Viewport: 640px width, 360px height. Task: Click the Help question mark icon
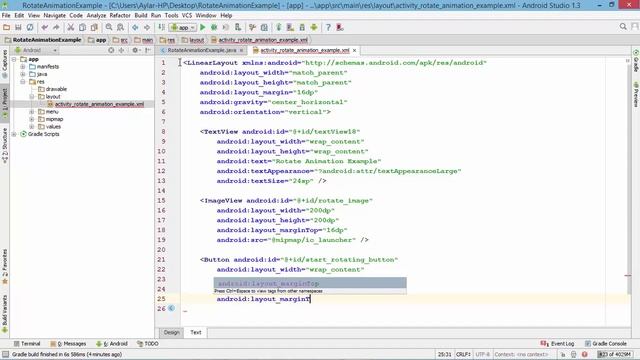[328, 27]
